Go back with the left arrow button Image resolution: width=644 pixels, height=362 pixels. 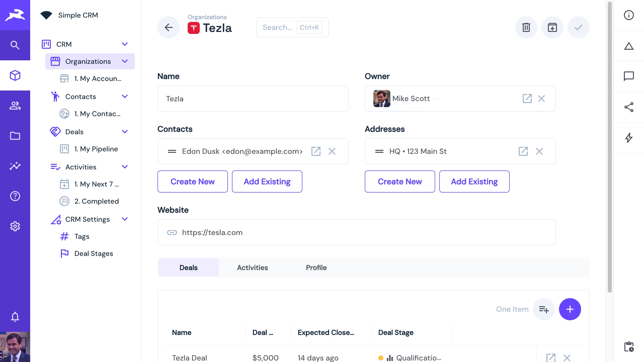click(169, 27)
